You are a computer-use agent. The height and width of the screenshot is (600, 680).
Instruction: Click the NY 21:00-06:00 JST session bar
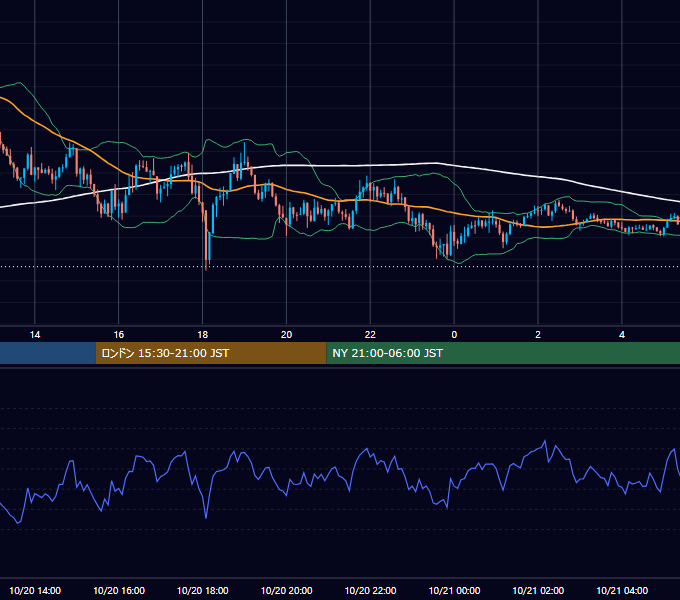coord(503,353)
